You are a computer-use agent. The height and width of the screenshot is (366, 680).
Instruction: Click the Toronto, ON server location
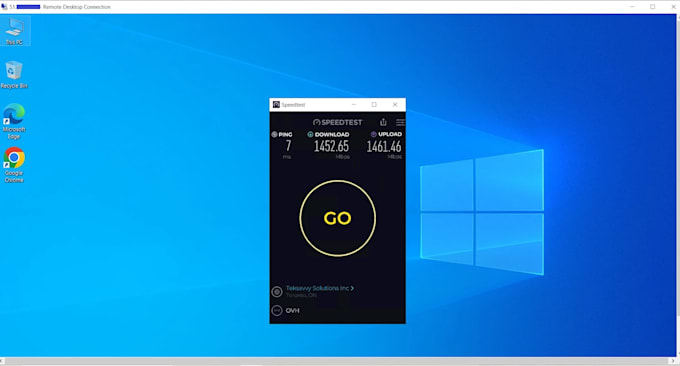pos(301,295)
